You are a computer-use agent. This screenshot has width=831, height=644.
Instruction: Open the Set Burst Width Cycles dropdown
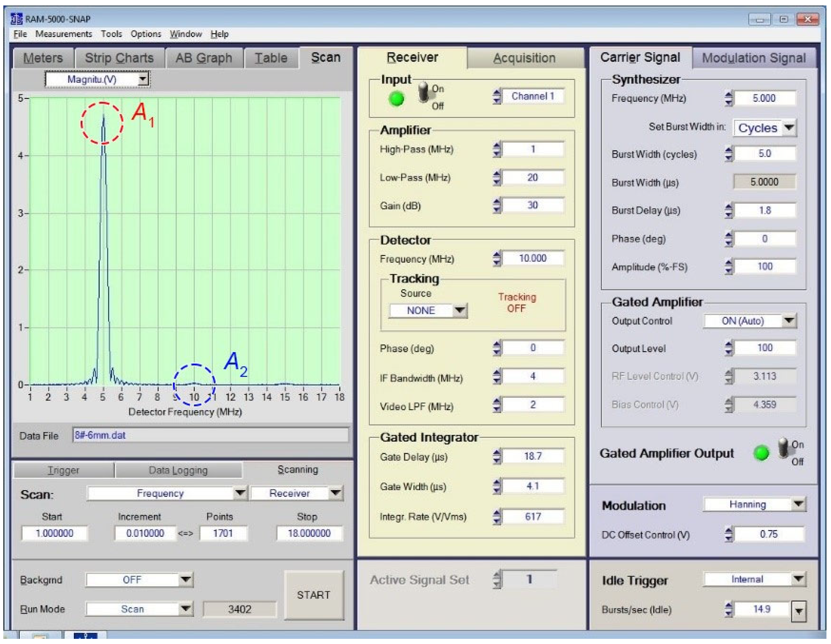click(789, 128)
